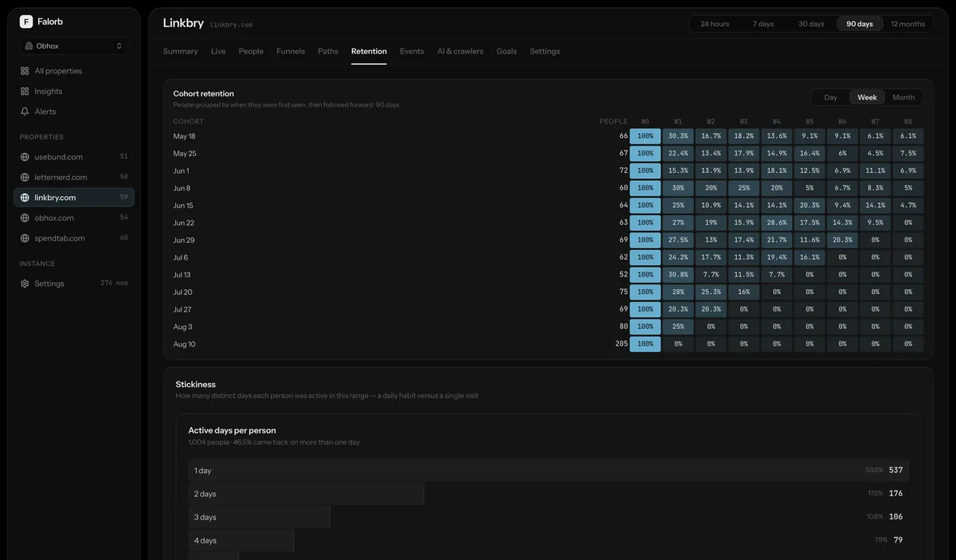Viewport: 956px width, 560px height.
Task: Click the Alerts bell icon
Action: (x=25, y=112)
